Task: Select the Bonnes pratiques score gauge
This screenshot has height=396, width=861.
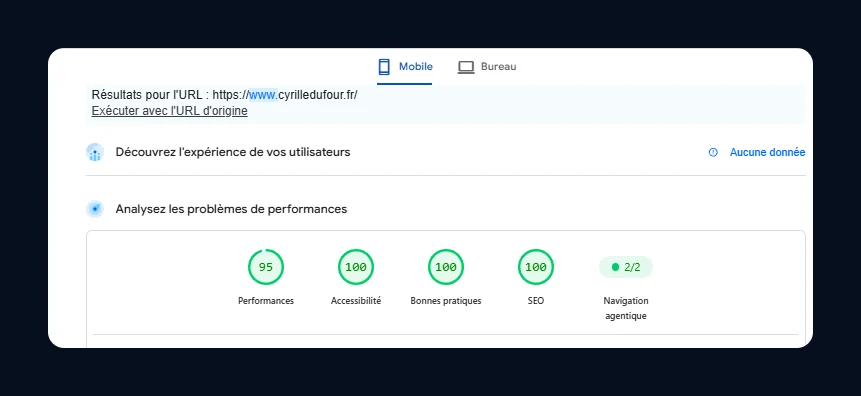Action: tap(446, 267)
